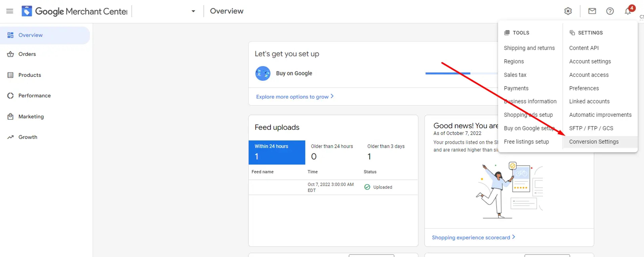Select Conversion Settings in the menu

point(594,142)
